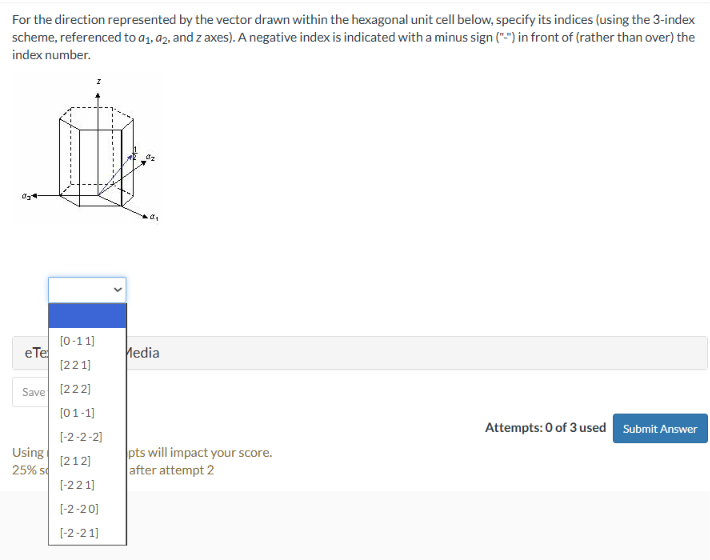Click the answer combo box field
Viewport: 710px width, 560px height.
(x=87, y=289)
